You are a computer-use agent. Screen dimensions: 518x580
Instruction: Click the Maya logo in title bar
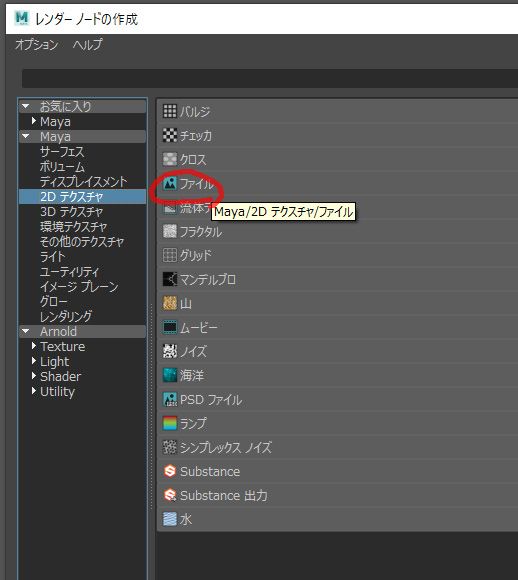[x=21, y=18]
